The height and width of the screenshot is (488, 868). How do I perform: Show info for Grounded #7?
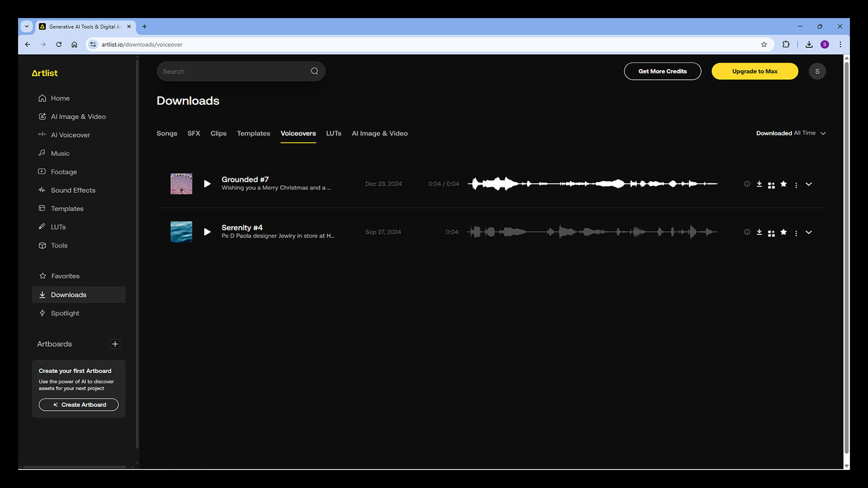747,184
